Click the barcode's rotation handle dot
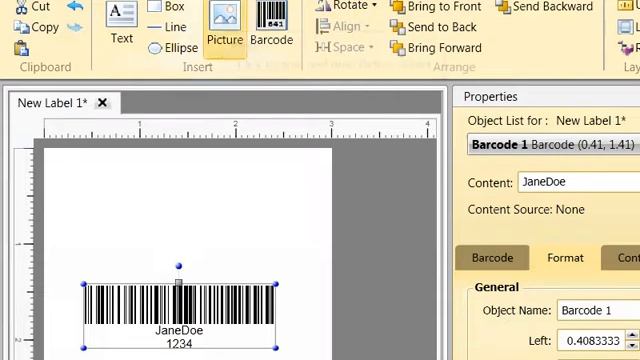Screen dimensions: 640x360 [x=179, y=266]
